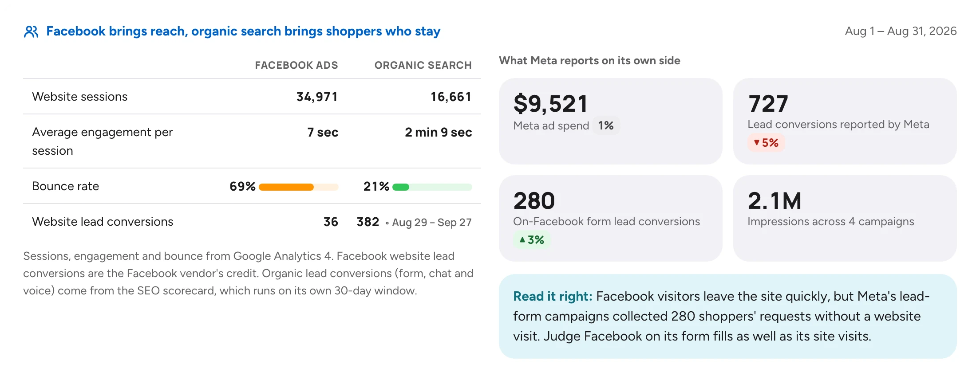Click the red down-arrow 5% badge
This screenshot has height=380, width=980.
(x=766, y=143)
